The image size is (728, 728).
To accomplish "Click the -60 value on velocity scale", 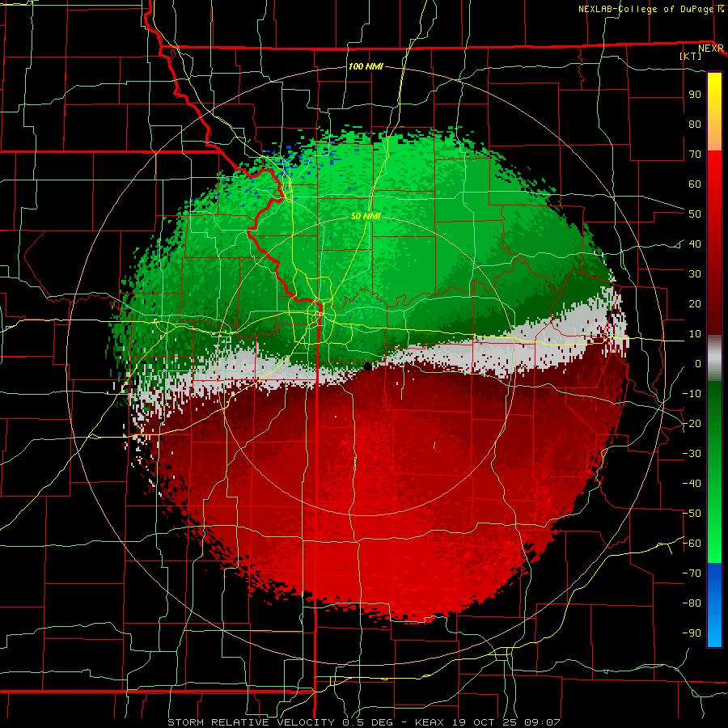I will pyautogui.click(x=692, y=544).
